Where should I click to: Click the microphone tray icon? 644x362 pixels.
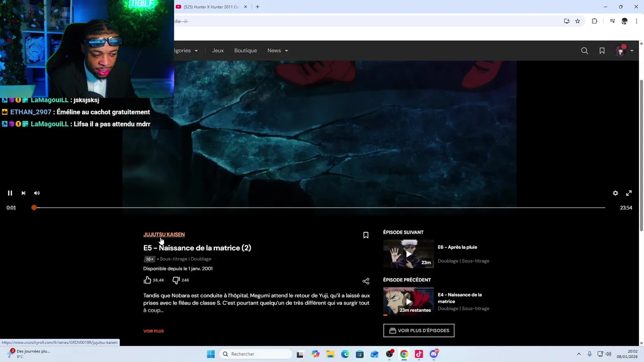coord(590,354)
